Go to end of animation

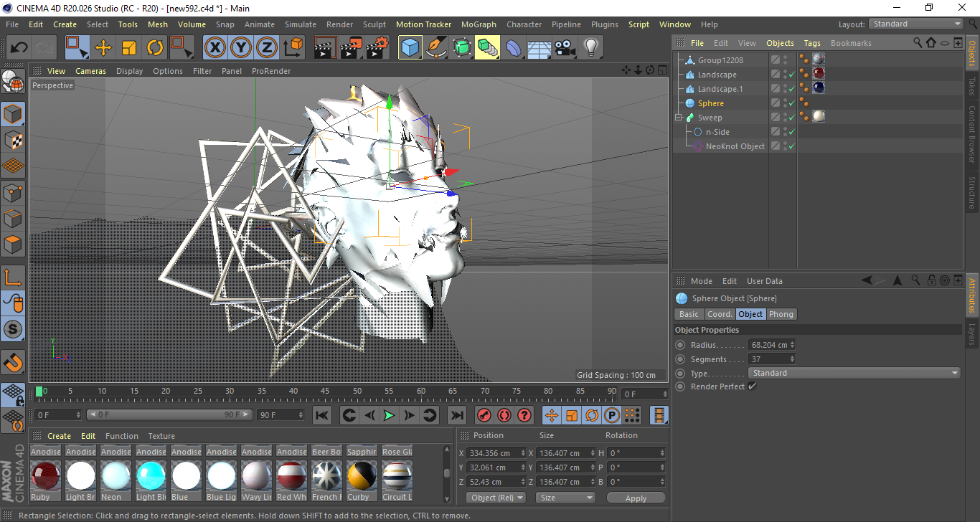(456, 415)
